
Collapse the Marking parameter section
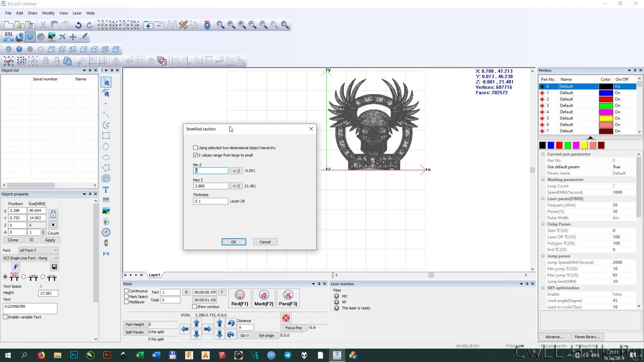pos(543,180)
